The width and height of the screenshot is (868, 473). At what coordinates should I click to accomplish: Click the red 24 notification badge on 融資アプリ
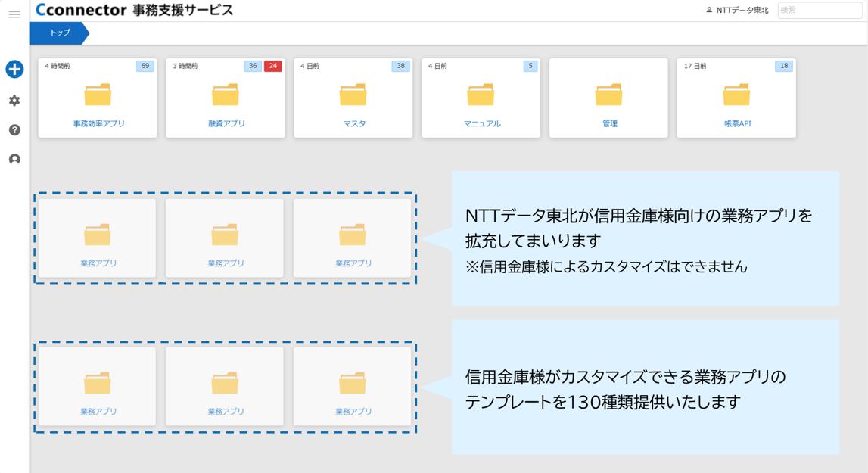[272, 66]
